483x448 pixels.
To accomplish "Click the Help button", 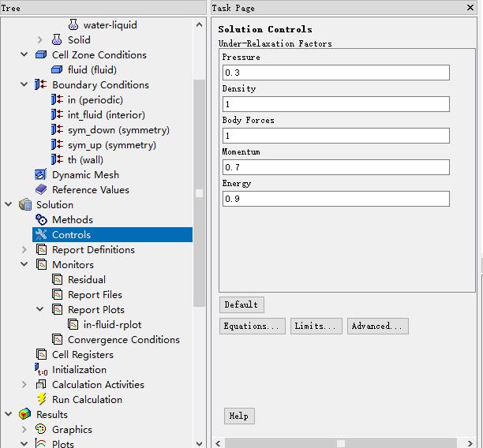I will click(x=239, y=416).
